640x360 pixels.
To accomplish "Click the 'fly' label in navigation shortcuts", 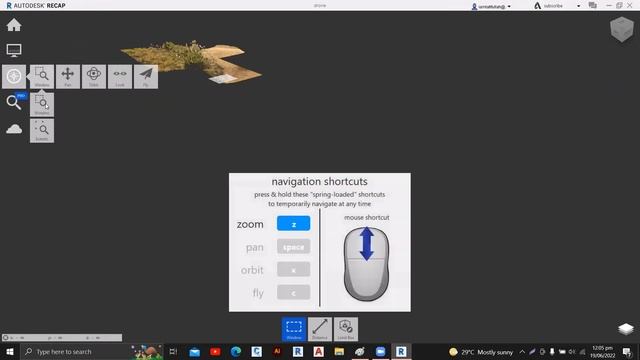I will [258, 293].
